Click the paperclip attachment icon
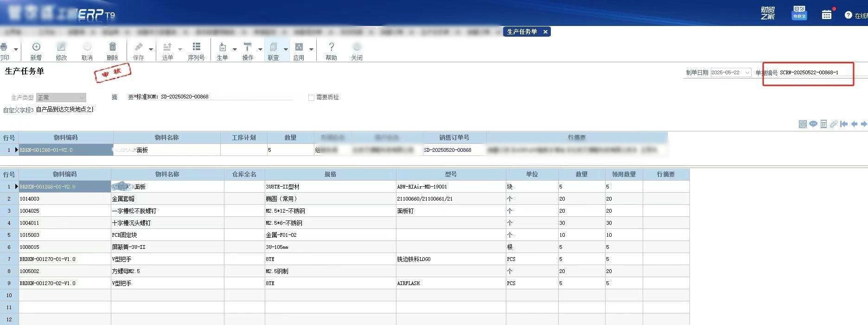Image resolution: width=868 pixels, height=325 pixels. 834,124
